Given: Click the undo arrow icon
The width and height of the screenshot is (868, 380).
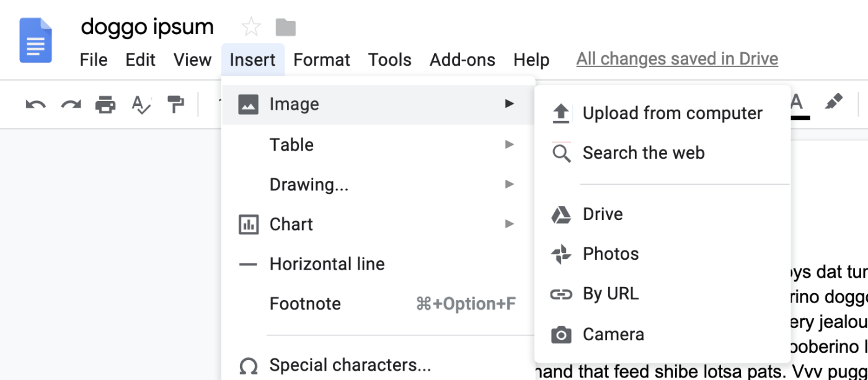Looking at the screenshot, I should pyautogui.click(x=35, y=104).
